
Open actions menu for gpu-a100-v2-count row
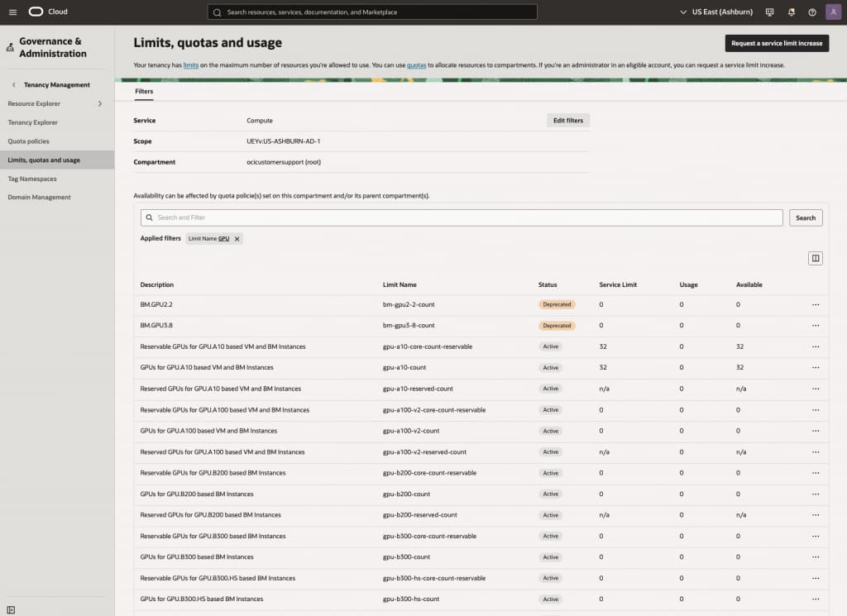tap(815, 431)
